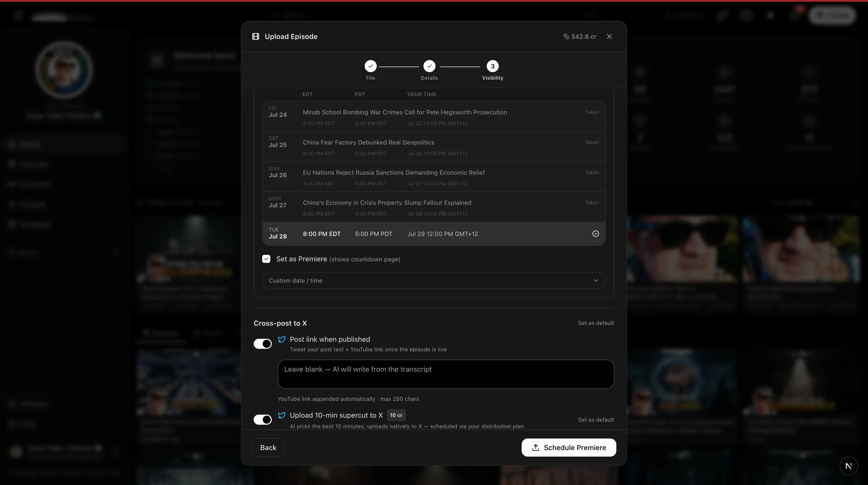Viewport: 868px width, 485px height.
Task: Uncheck Set as Premiere checkbox
Action: (266, 259)
